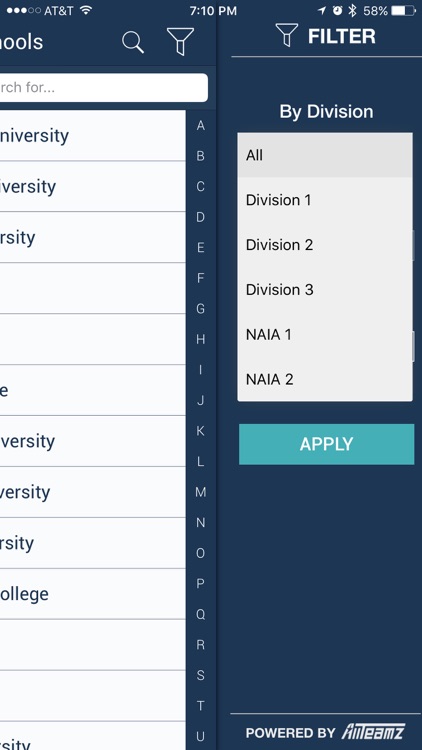Select the All division option
The width and height of the screenshot is (422, 750).
tap(325, 155)
